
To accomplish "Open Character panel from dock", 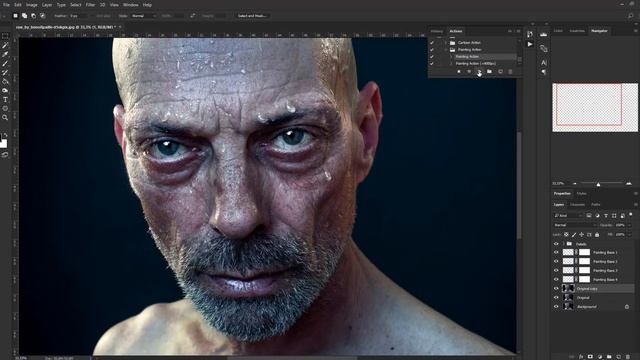I will [544, 63].
